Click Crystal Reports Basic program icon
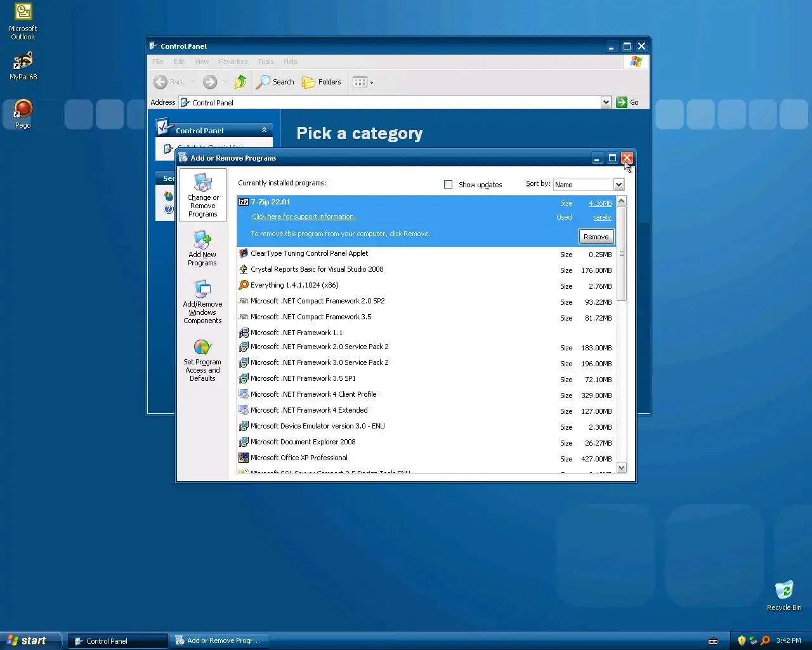The width and height of the screenshot is (812, 650). coord(243,269)
